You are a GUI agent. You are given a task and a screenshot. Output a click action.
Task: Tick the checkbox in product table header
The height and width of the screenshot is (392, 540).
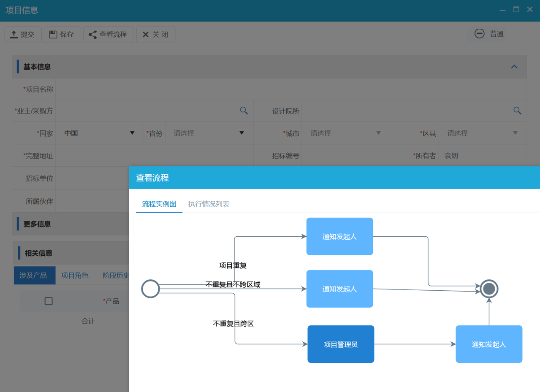[x=49, y=301]
